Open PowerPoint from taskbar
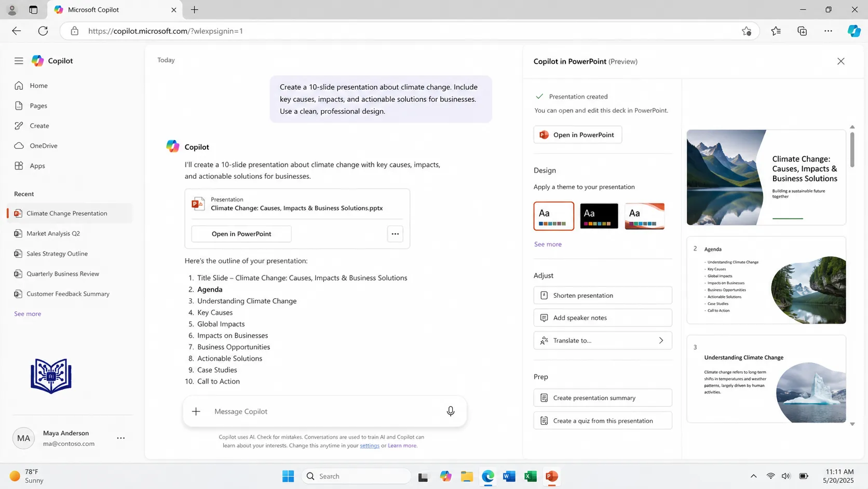 [552, 476]
